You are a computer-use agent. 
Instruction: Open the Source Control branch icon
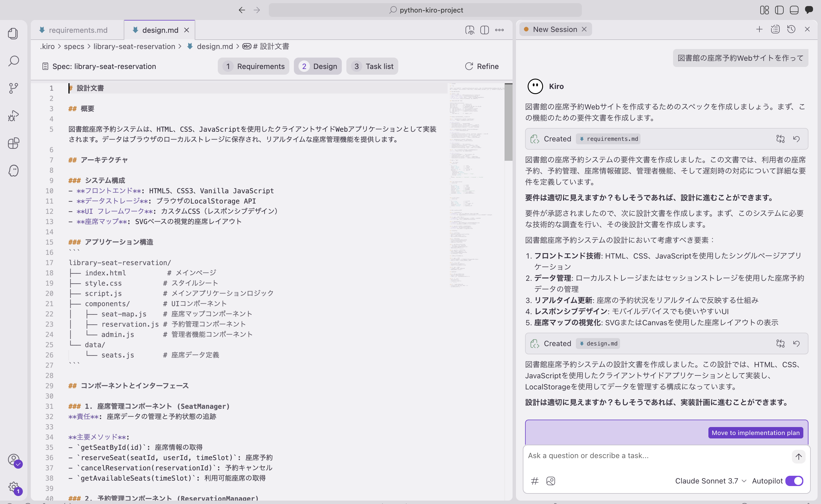tap(13, 88)
